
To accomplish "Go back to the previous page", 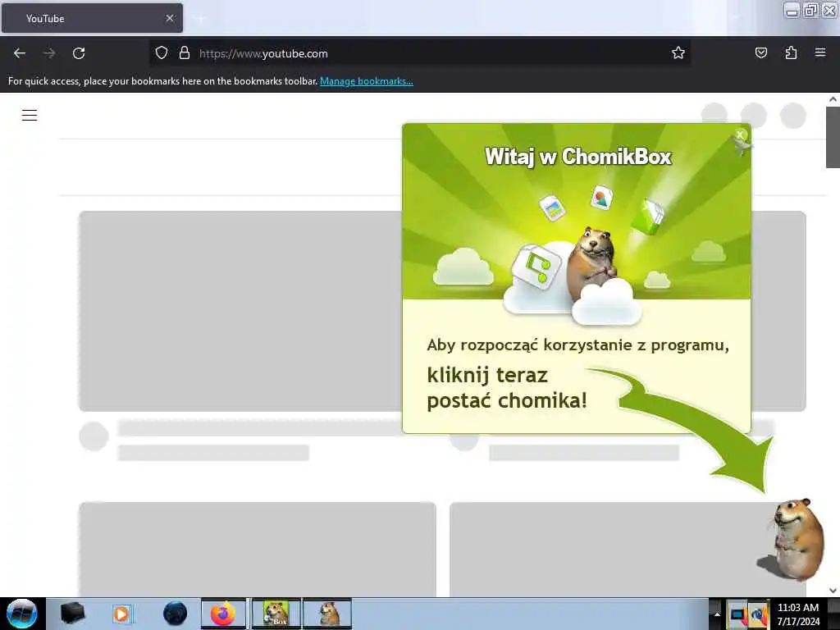I will pyautogui.click(x=20, y=53).
